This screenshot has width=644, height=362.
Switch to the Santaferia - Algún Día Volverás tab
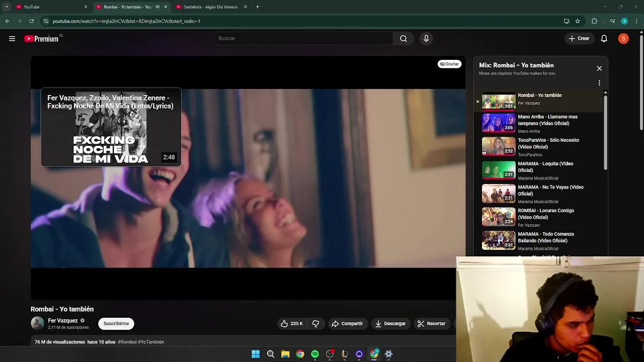(x=211, y=7)
